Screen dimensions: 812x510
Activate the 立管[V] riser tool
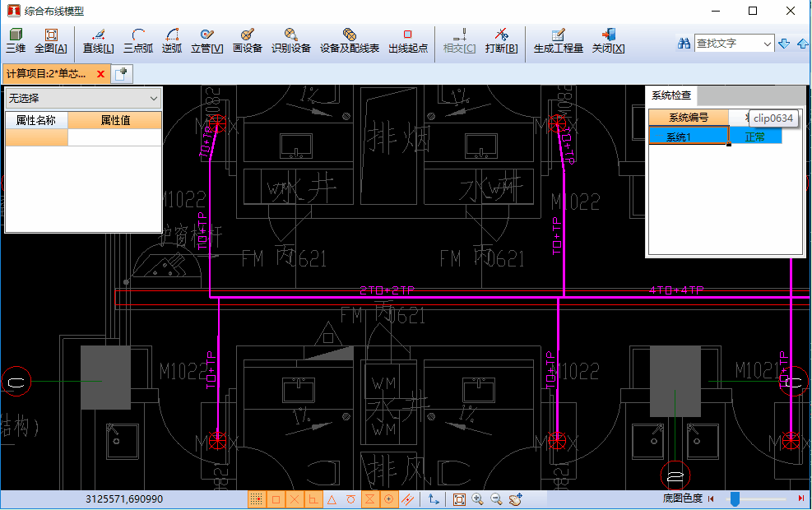206,41
